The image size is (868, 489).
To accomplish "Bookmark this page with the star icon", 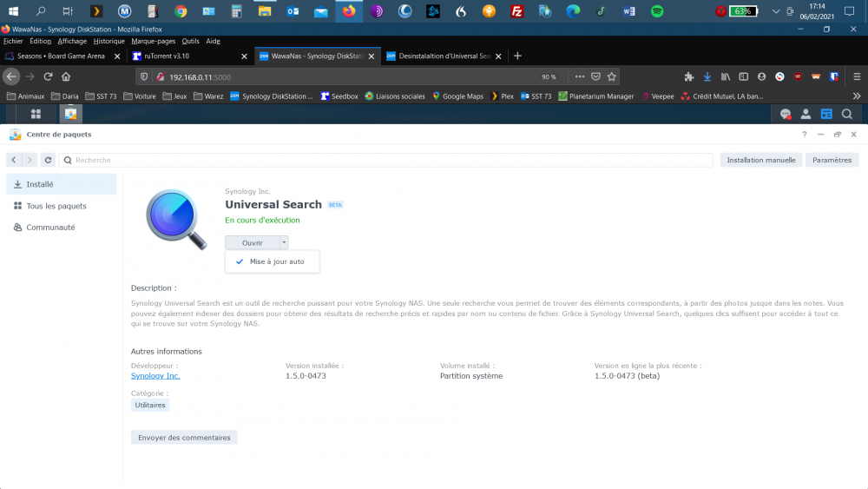I will [x=612, y=77].
